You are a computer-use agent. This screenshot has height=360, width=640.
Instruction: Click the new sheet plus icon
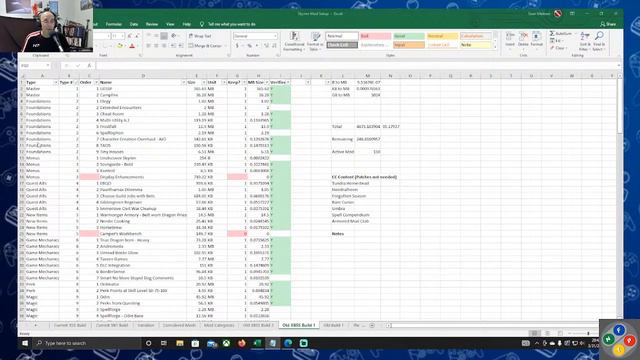372,325
